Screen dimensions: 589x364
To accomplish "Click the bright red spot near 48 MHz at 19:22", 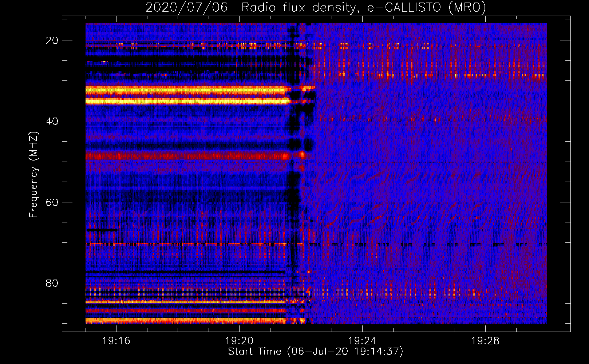I will (x=302, y=155).
